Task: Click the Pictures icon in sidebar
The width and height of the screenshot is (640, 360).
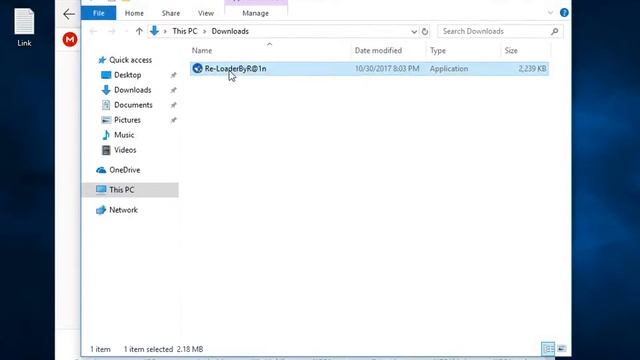Action: (106, 120)
